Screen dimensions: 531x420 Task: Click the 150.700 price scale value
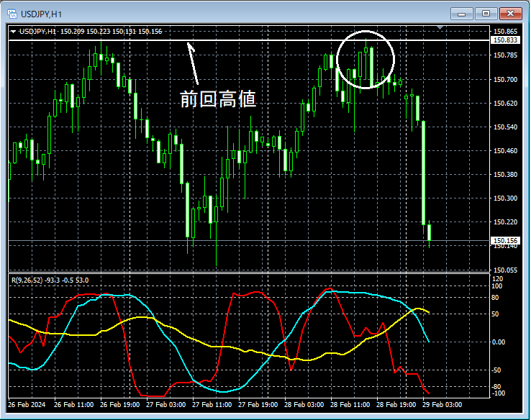(x=505, y=80)
